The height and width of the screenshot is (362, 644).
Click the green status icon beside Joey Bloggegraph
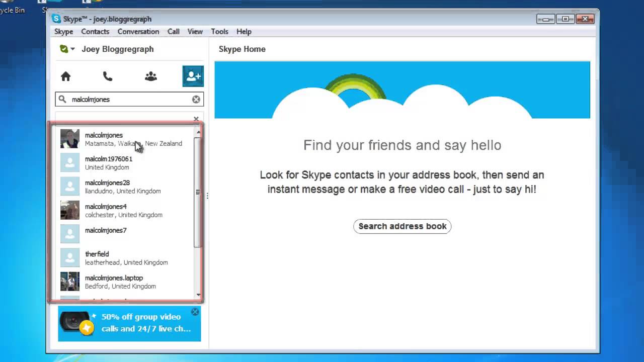pyautogui.click(x=64, y=49)
